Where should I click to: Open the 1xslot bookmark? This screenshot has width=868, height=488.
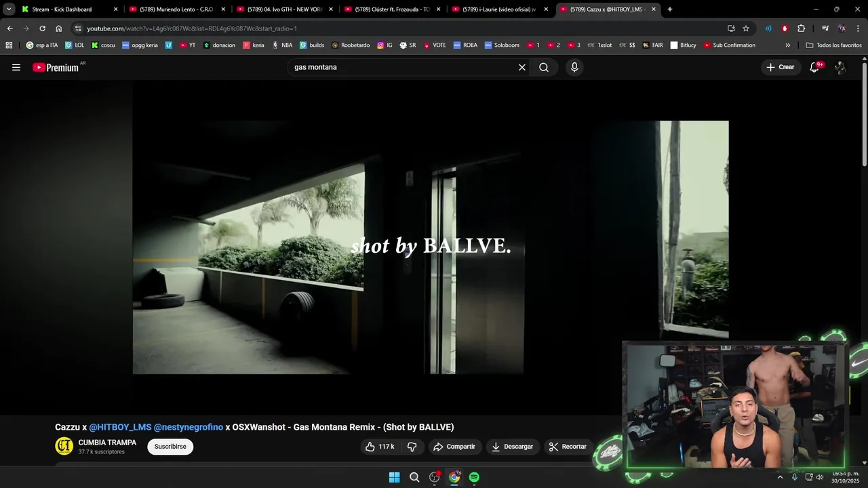[599, 45]
